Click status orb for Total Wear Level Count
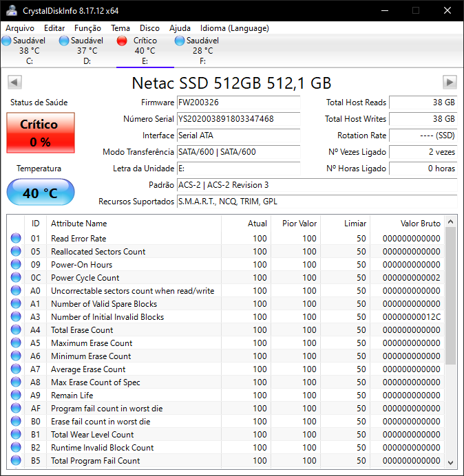Image resolution: width=464 pixels, height=476 pixels. (16, 434)
